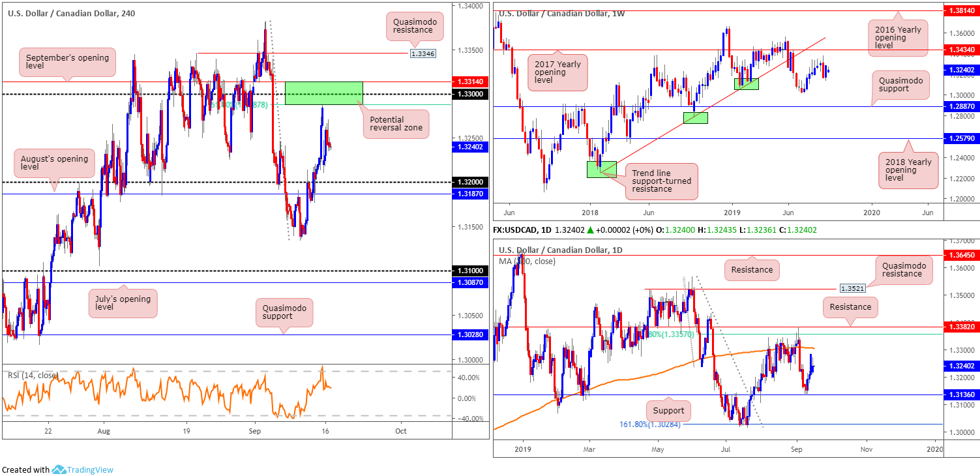Click the 'Trend line support-turned resistance' callout
The width and height of the screenshot is (980, 476).
(662, 181)
